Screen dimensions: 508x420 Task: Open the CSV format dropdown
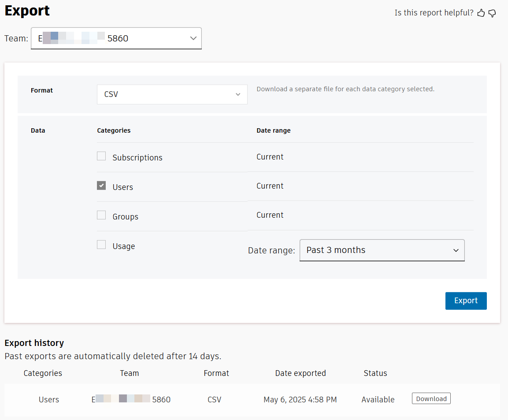(x=172, y=94)
